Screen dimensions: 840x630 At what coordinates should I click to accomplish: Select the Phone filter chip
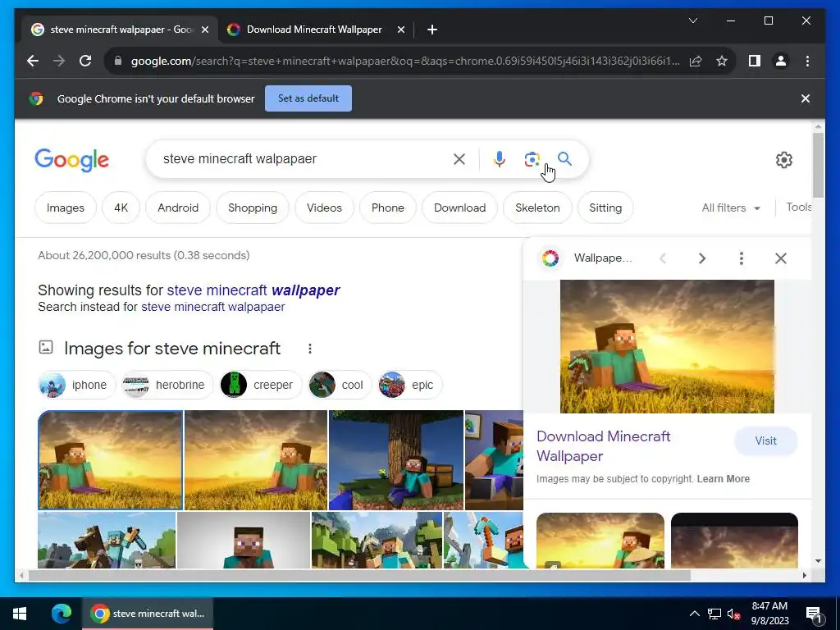[x=388, y=208]
